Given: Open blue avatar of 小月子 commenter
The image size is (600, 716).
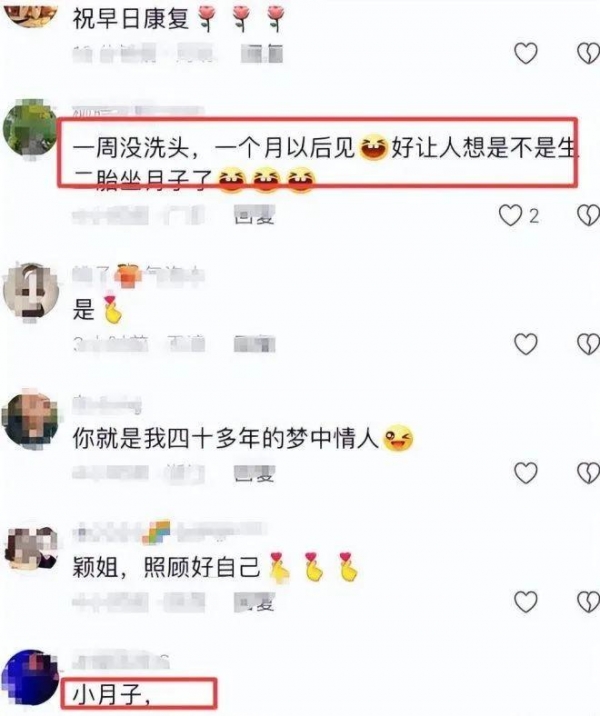Looking at the screenshot, I should coord(30,679).
